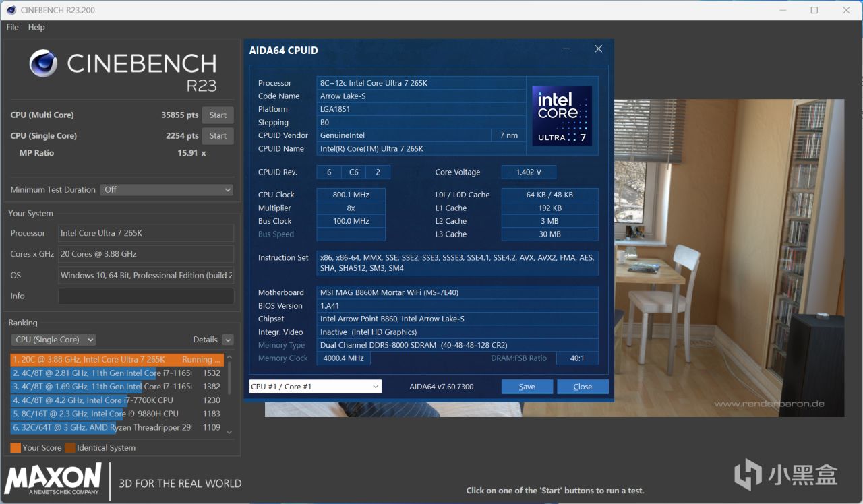Select the 20C Intel Core Ultra 7 265K ranking row
This screenshot has width=863, height=504.
point(117,360)
